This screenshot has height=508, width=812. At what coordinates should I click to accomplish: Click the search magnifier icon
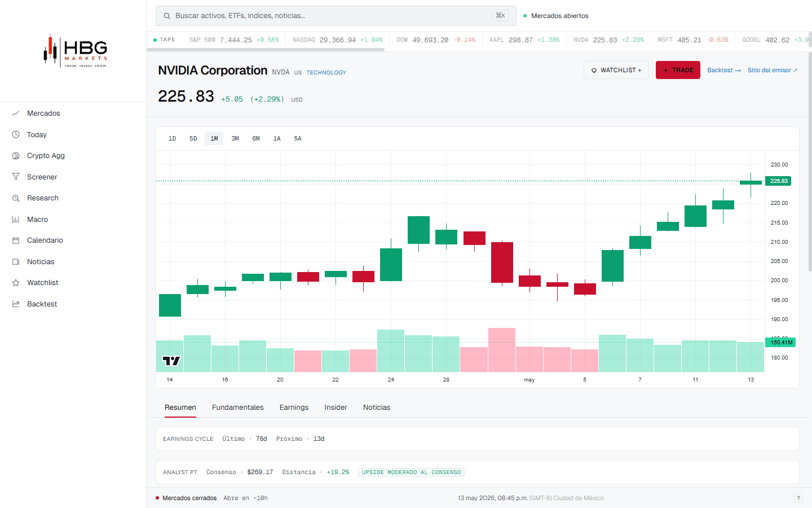(167, 16)
